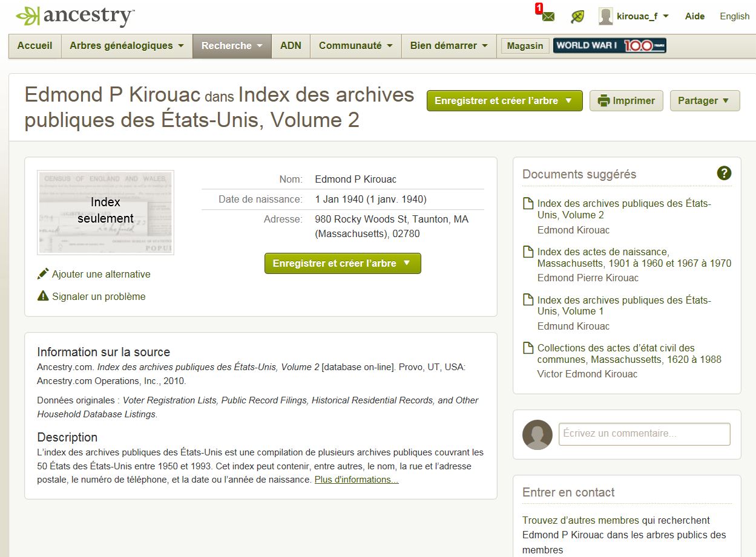Click the Imprimer print button

626,101
